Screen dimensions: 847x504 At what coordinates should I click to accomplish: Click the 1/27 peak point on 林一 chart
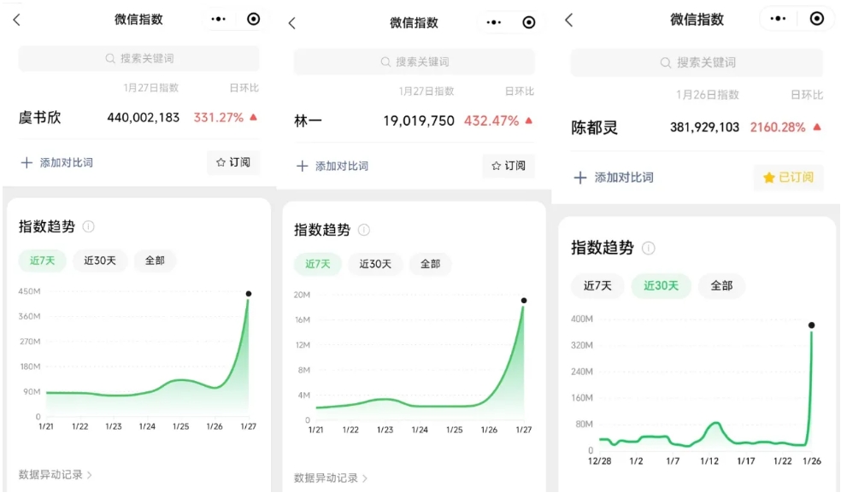[524, 301]
